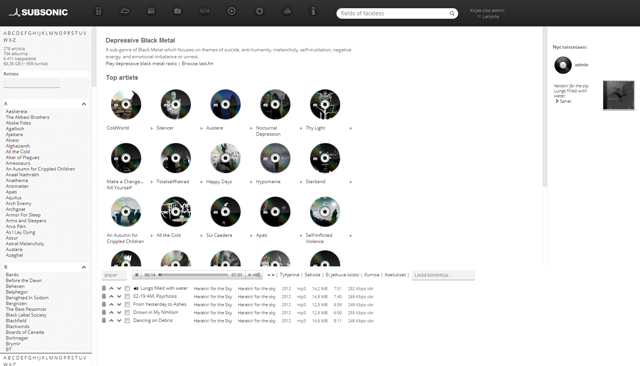
Task: Move 02-19 AM, Psychosis down
Action: pyautogui.click(x=119, y=297)
